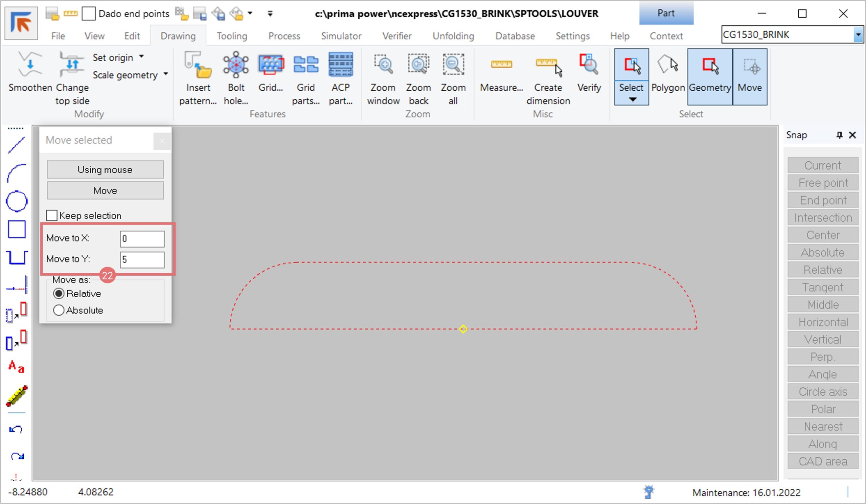Click the text tool icon
Viewport: 866px width, 504px height.
click(16, 367)
